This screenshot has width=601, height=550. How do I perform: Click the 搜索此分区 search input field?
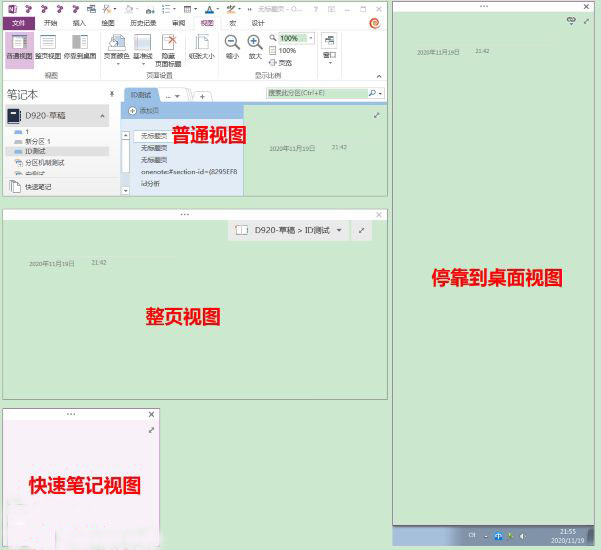coord(317,93)
